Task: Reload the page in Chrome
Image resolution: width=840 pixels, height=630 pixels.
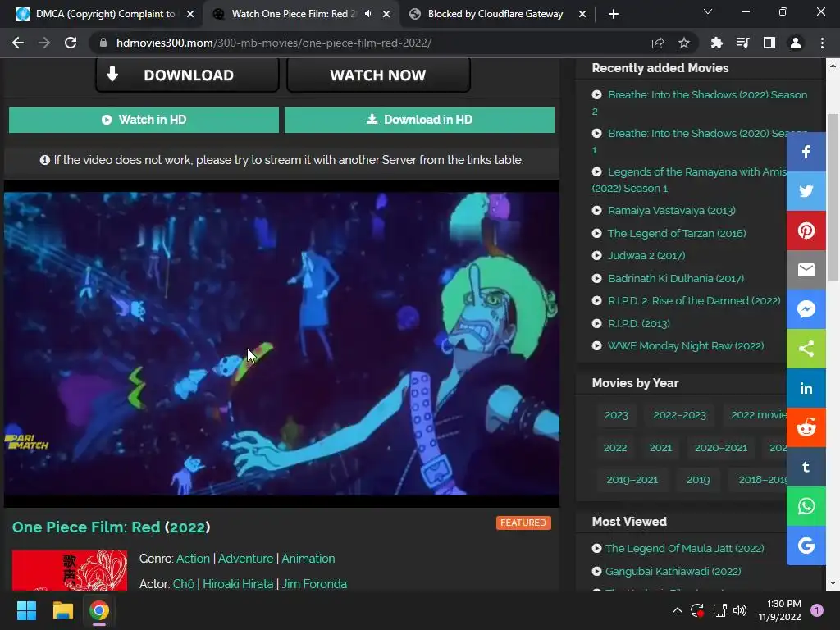Action: point(71,43)
